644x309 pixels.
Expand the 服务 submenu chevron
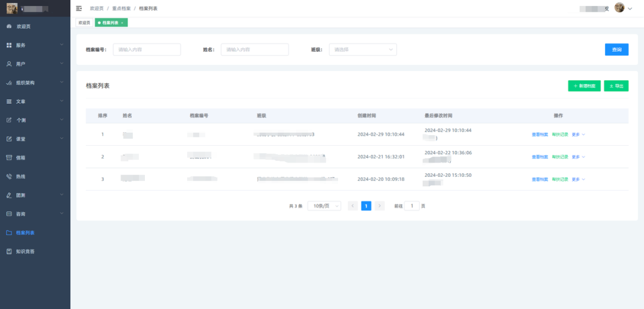click(61, 45)
